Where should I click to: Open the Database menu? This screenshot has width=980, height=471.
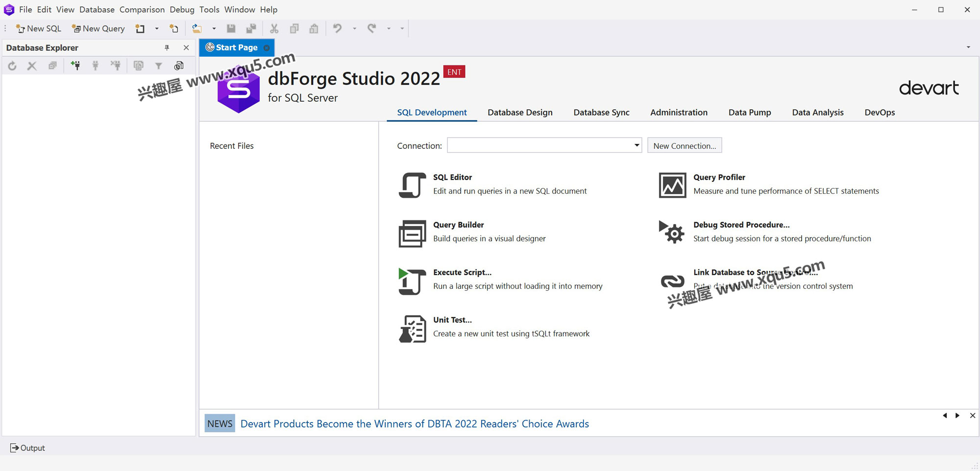tap(97, 9)
